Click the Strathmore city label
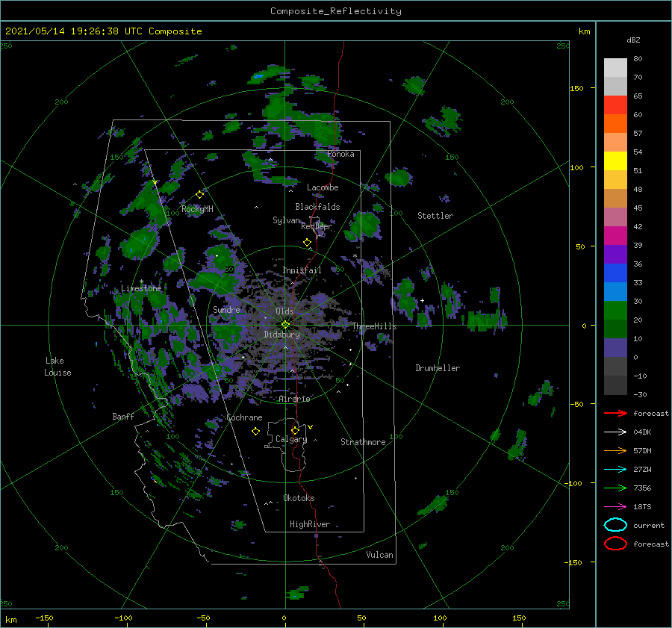 pyautogui.click(x=363, y=442)
